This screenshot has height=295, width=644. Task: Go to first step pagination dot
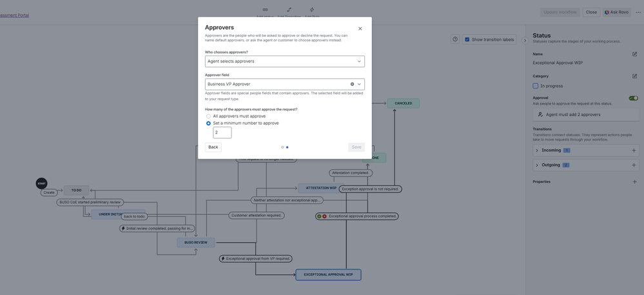point(282,147)
